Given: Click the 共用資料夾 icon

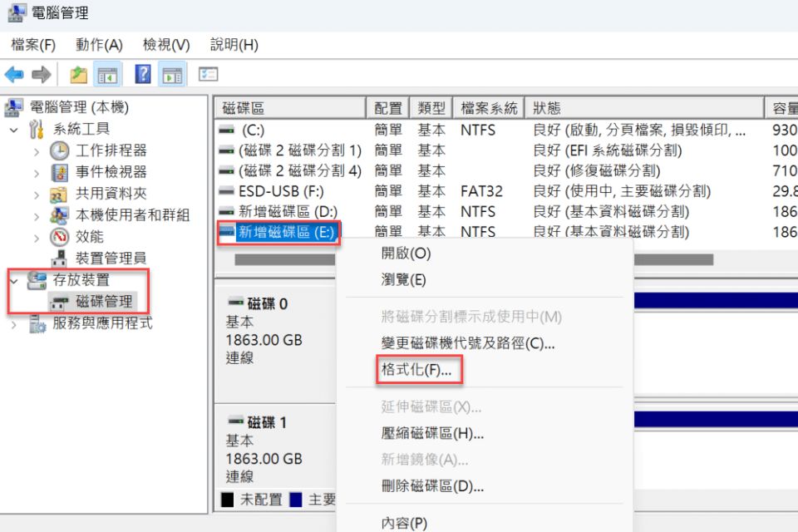Looking at the screenshot, I should pos(59,194).
